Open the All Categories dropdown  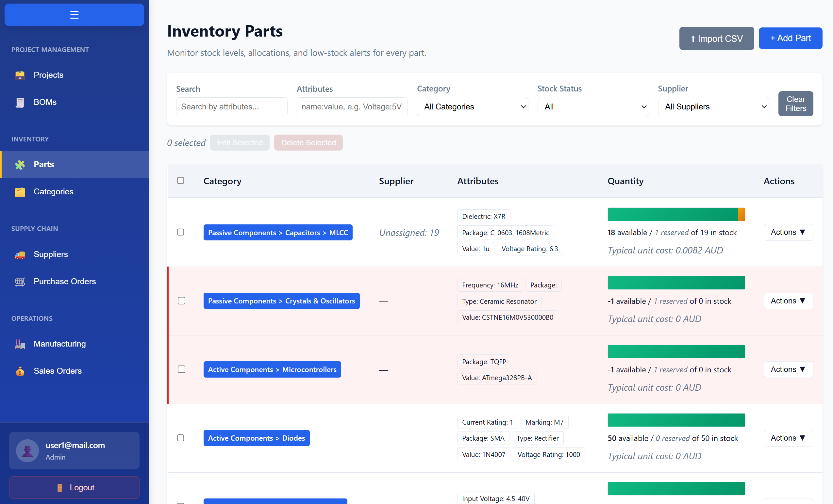[x=472, y=106]
